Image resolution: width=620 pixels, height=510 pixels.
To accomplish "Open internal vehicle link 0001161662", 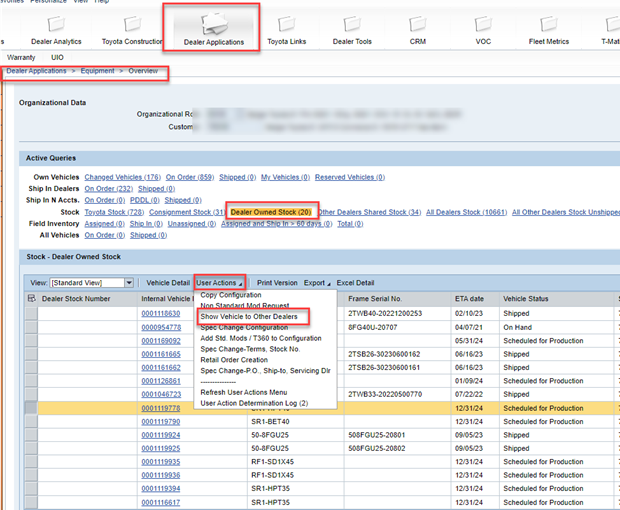I will tap(161, 368).
